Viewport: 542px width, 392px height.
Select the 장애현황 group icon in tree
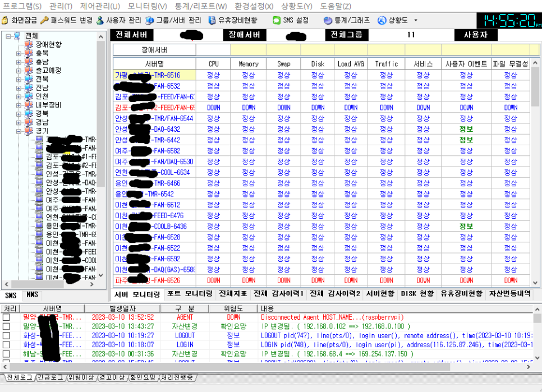tap(29, 44)
